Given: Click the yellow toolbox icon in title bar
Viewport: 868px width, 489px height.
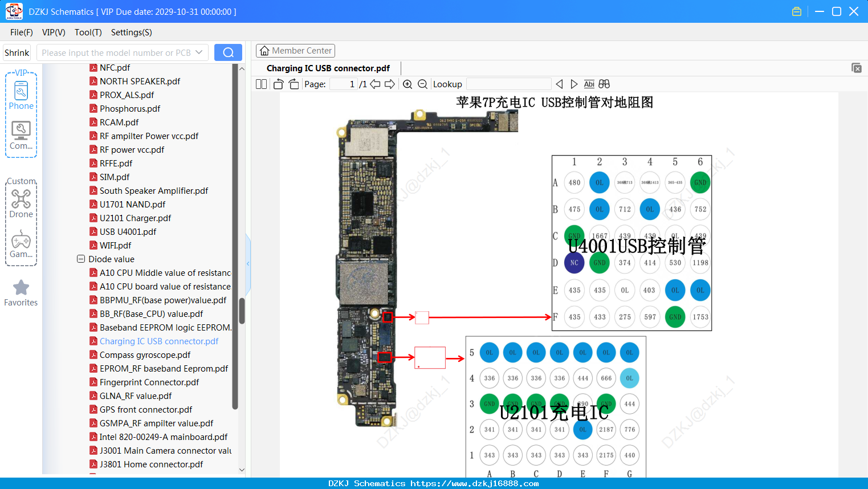Looking at the screenshot, I should point(797,11).
